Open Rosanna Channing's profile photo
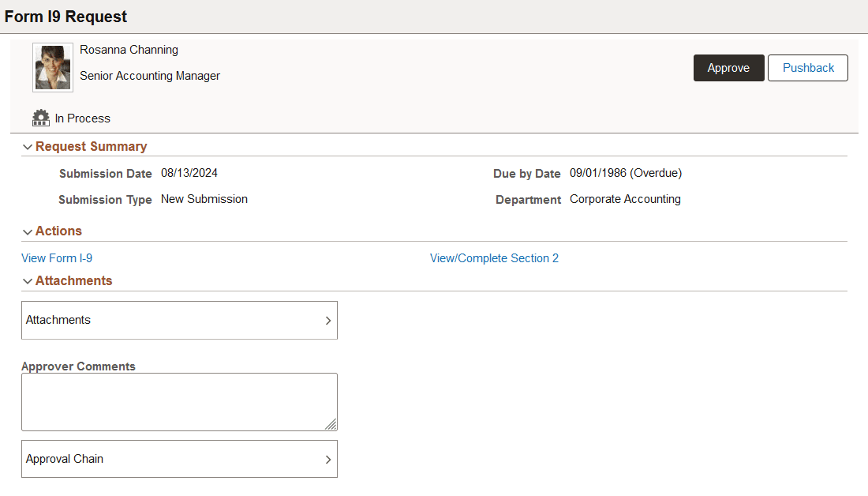 pyautogui.click(x=52, y=67)
